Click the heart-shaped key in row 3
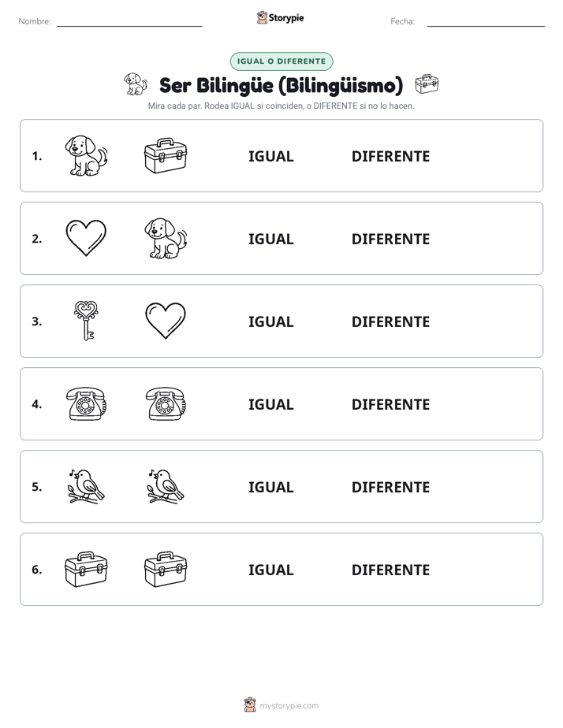 click(x=86, y=321)
